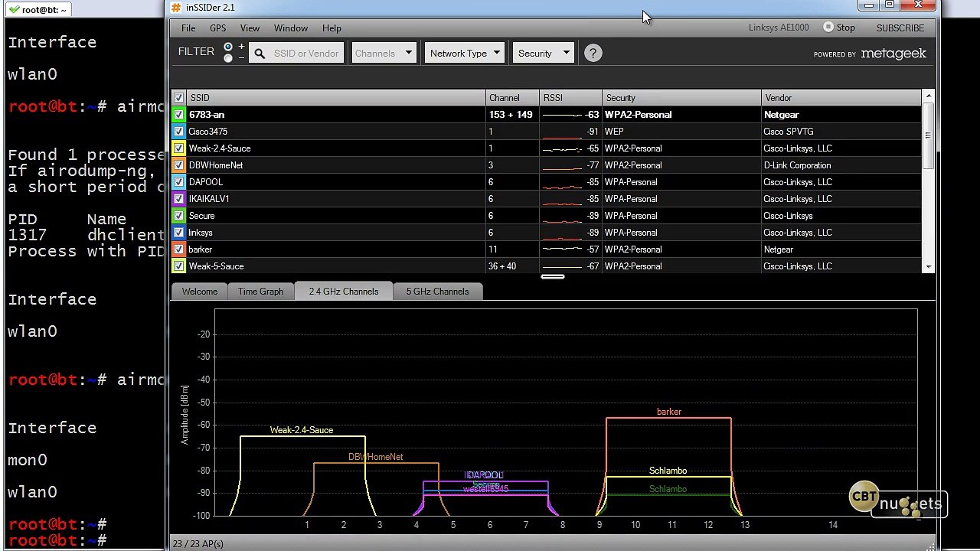Open the Security filter dropdown
This screenshot has height=551, width=980.
click(544, 53)
